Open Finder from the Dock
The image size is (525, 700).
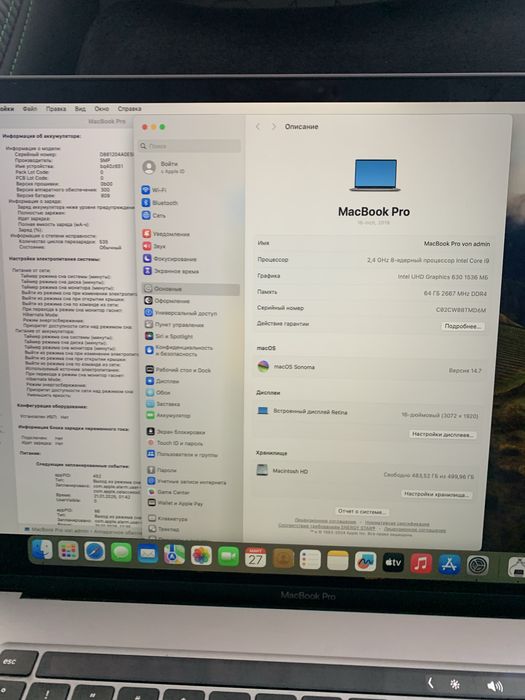point(42,550)
